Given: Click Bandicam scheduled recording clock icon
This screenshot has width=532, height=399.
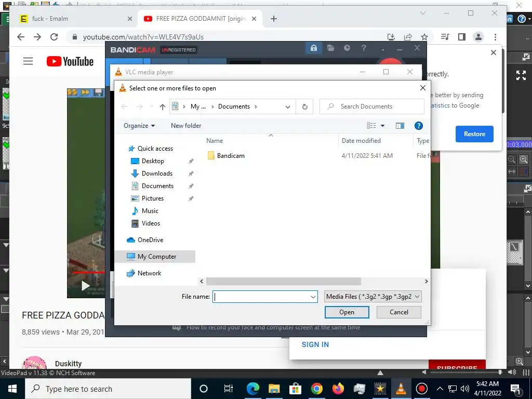Looking at the screenshot, I should 347,48.
